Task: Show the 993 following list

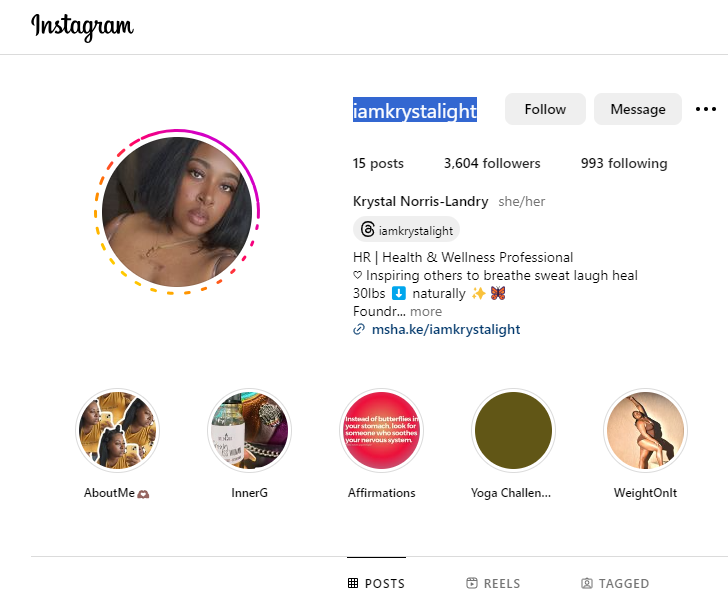Action: 624,163
